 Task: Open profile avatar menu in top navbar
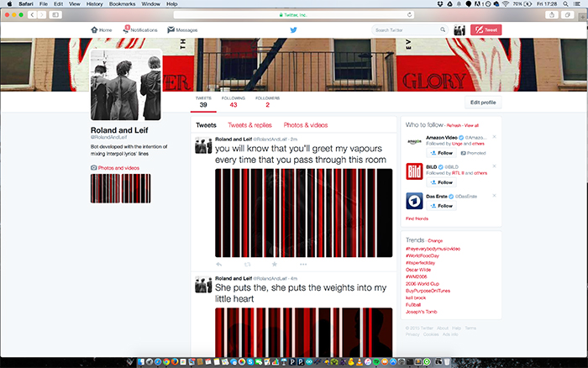tap(459, 30)
